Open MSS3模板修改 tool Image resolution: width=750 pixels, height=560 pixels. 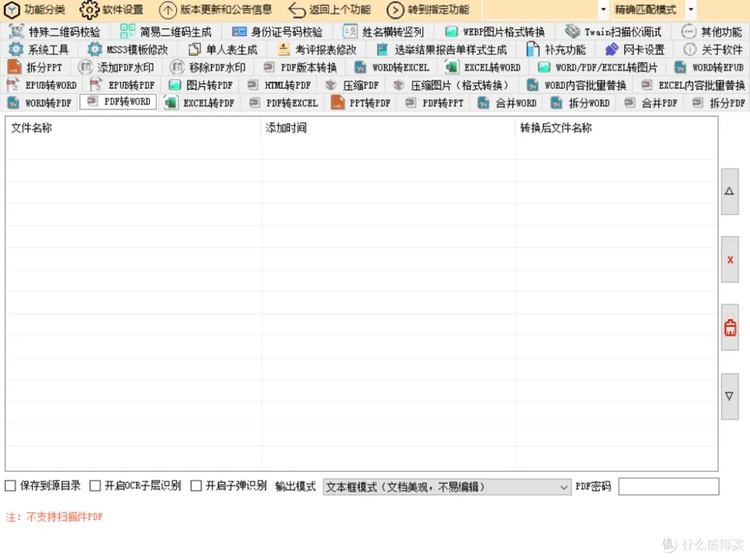[128, 50]
